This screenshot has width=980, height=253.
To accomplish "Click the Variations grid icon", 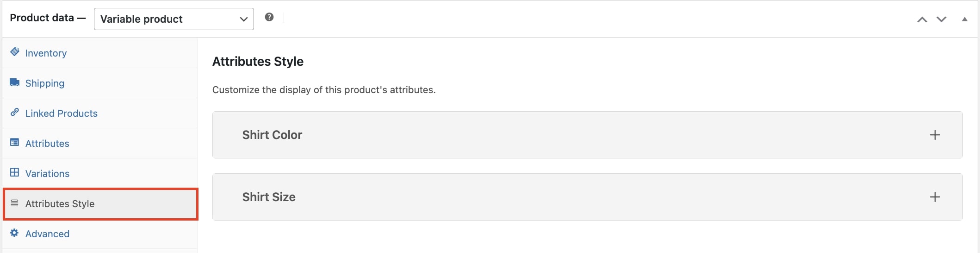I will pyautogui.click(x=15, y=172).
